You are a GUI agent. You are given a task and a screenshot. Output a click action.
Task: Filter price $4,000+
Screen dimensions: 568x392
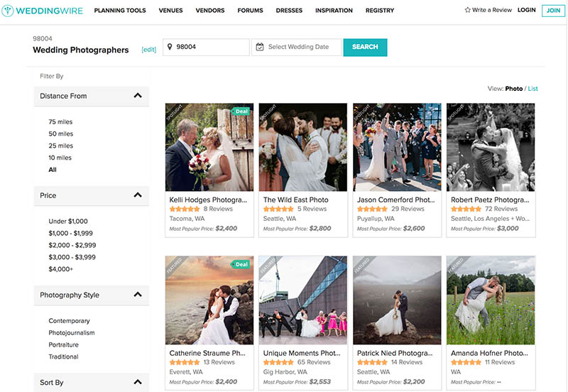61,269
